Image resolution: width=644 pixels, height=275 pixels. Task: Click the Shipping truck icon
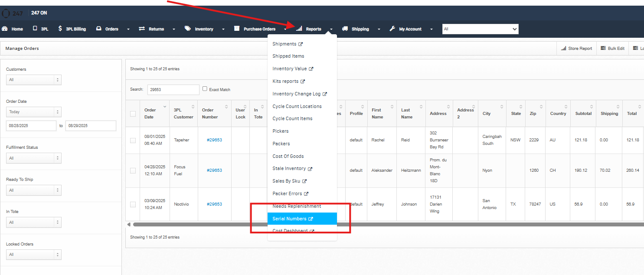coord(345,29)
